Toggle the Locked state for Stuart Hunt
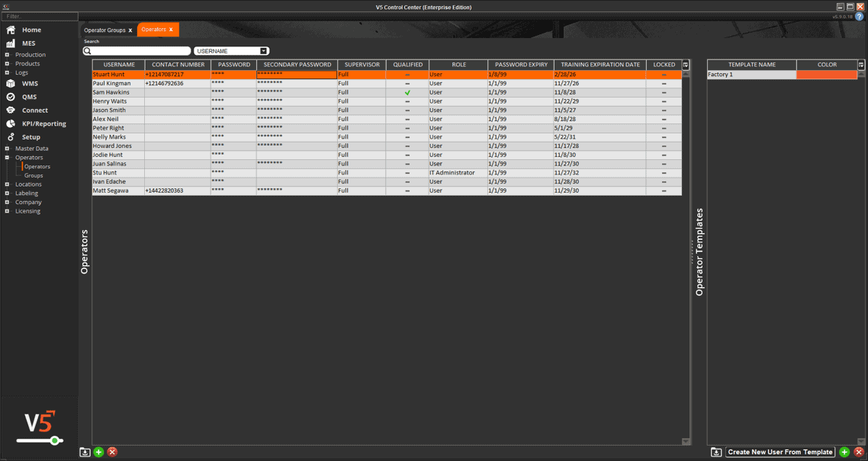This screenshot has width=868, height=461. coord(664,75)
